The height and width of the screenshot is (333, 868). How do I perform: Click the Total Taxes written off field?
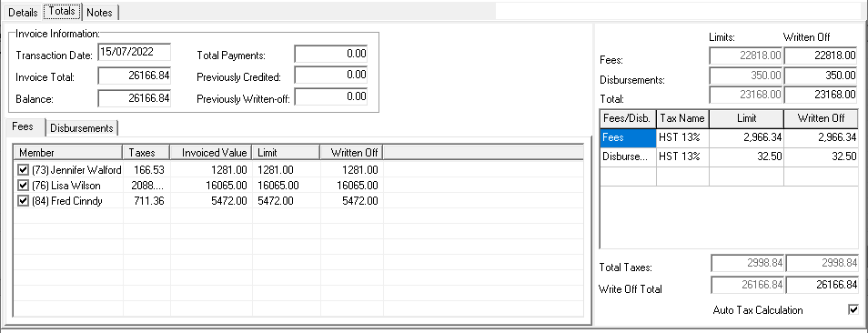coord(823,263)
